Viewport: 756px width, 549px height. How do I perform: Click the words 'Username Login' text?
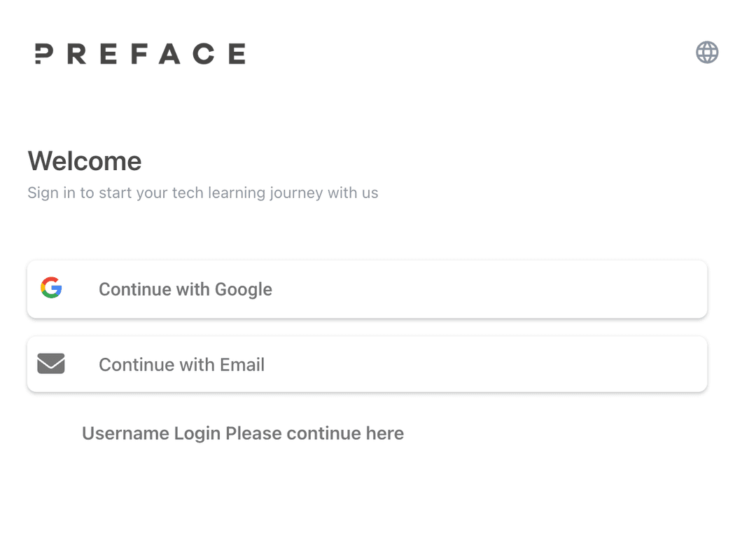click(x=151, y=433)
